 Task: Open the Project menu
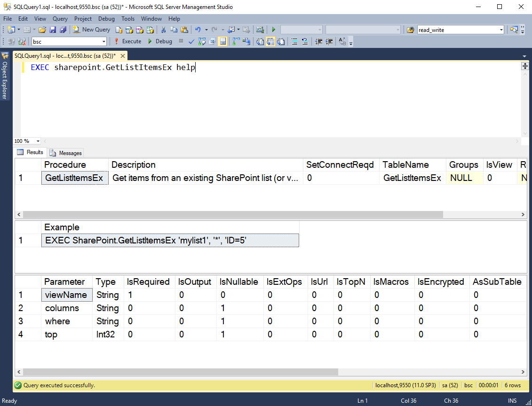tap(83, 19)
